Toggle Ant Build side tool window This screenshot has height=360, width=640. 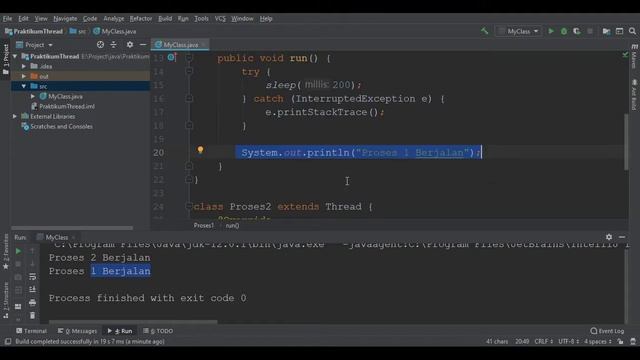click(x=634, y=95)
